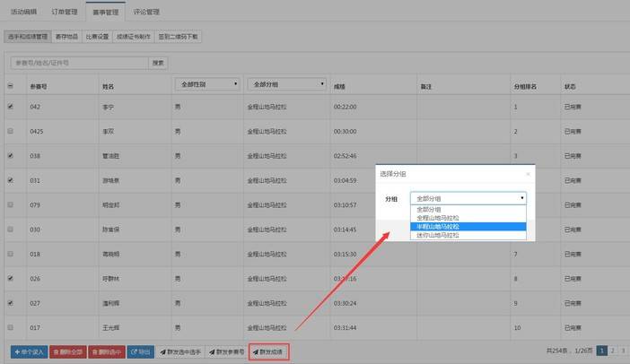Close the 选择分组 dialog with X
Viewport: 630px width, 364px height.
[x=528, y=175]
